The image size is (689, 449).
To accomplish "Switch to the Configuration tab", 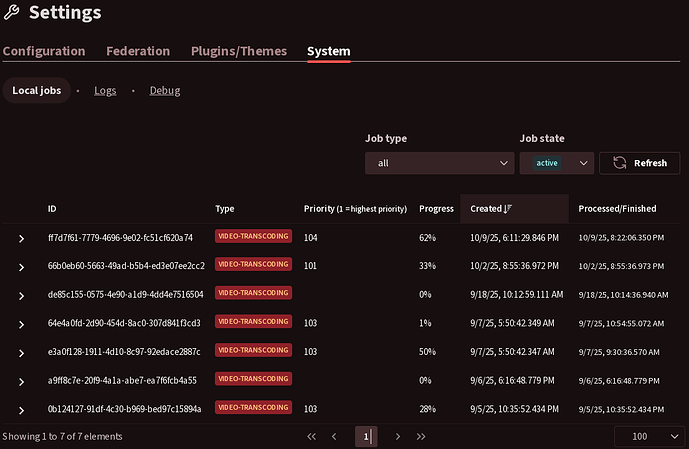I will click(44, 51).
